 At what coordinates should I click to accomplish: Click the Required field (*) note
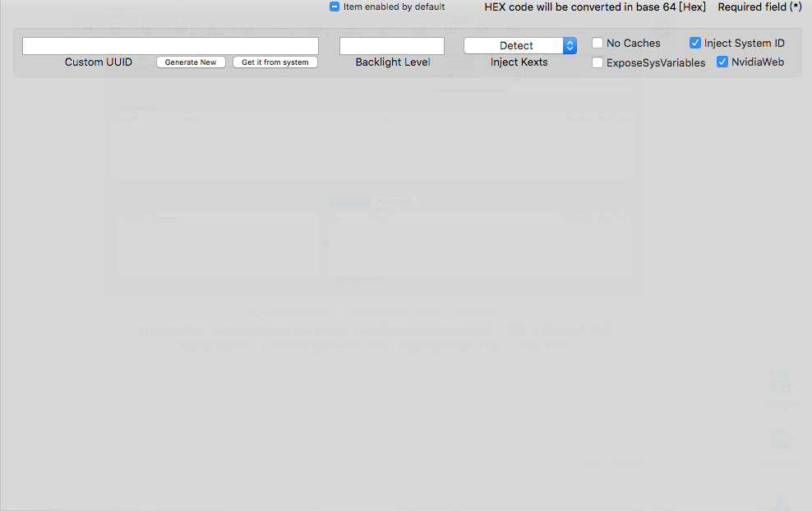(759, 7)
